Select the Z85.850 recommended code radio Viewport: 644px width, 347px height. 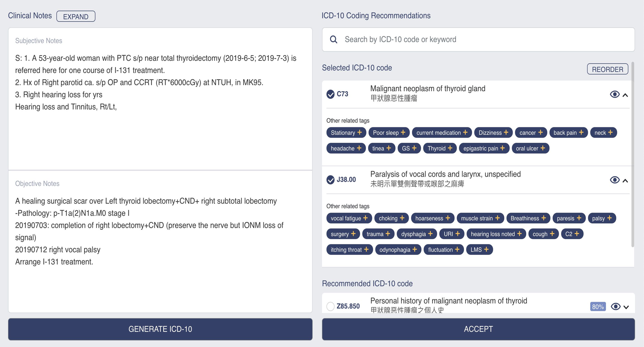pyautogui.click(x=330, y=306)
